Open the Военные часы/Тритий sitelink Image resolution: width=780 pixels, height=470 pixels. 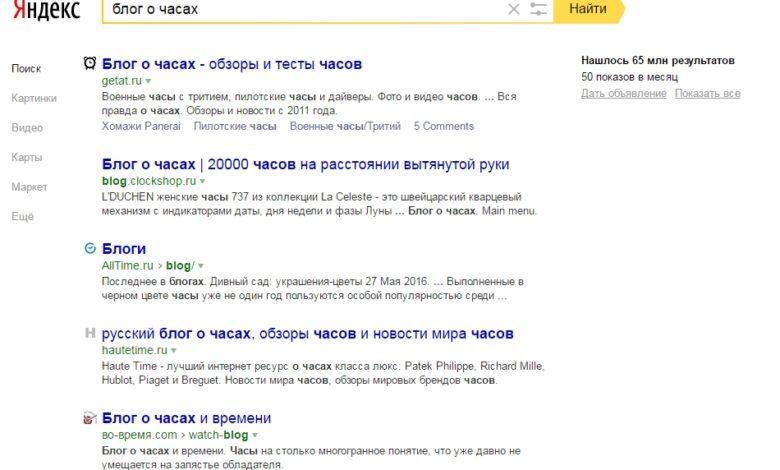[x=345, y=126]
